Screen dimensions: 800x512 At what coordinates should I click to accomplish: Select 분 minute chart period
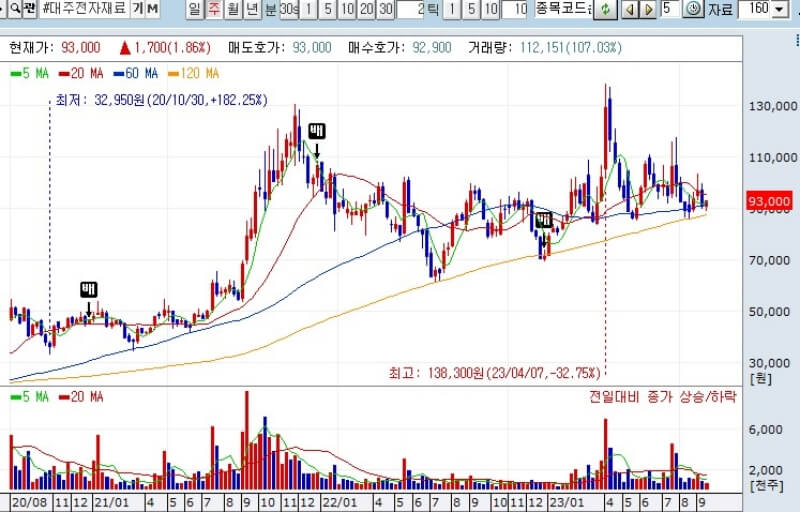(x=270, y=9)
